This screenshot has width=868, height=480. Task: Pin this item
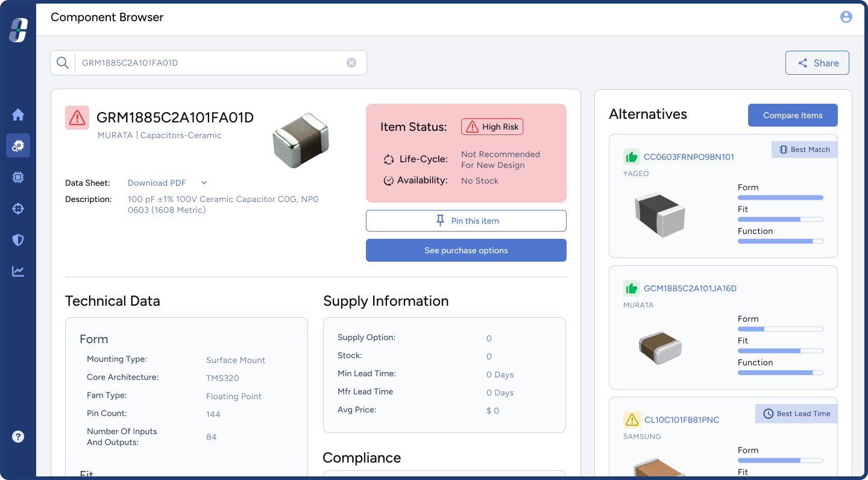466,221
